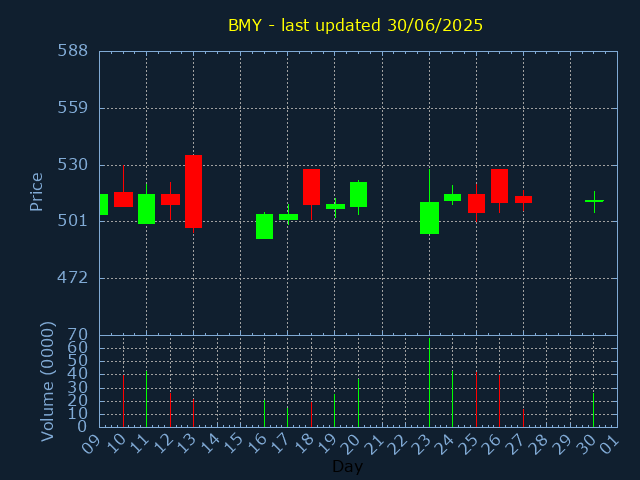Click the 40 volume axis label
Screen dimensions: 640x480
[x=78, y=374]
